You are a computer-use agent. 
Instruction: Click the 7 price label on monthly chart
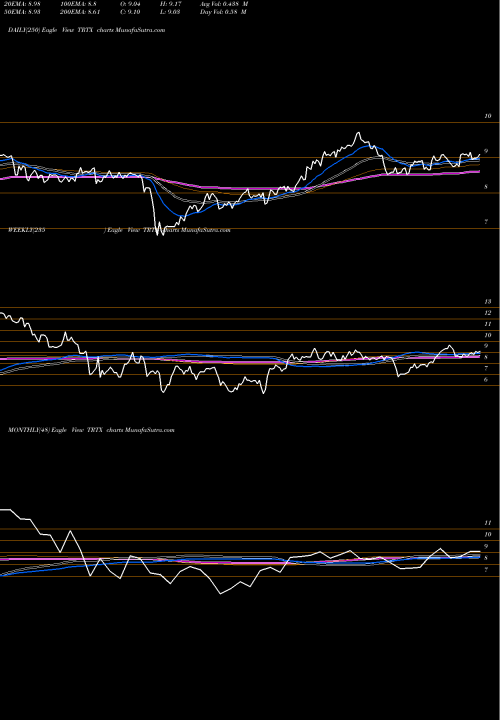coord(486,570)
